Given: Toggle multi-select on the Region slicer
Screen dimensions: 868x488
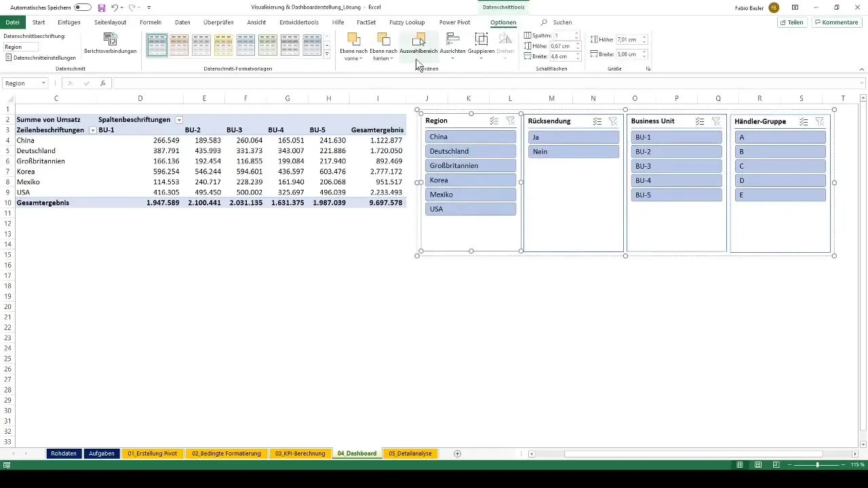Looking at the screenshot, I should [494, 121].
